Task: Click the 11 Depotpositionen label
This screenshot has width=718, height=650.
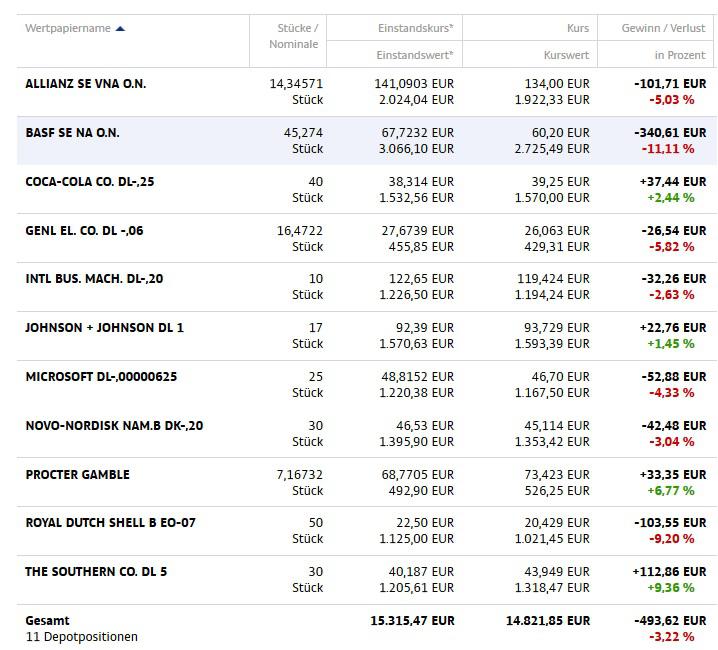Action: (x=82, y=637)
